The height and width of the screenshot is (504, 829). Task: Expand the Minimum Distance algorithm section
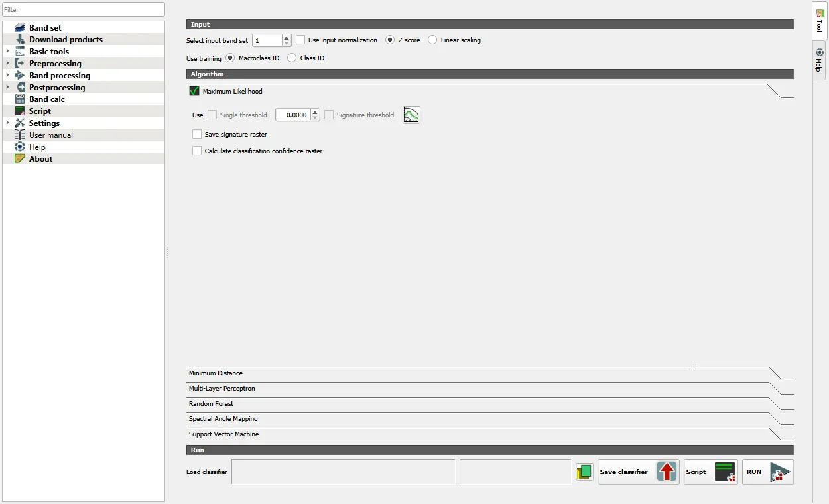(489, 373)
